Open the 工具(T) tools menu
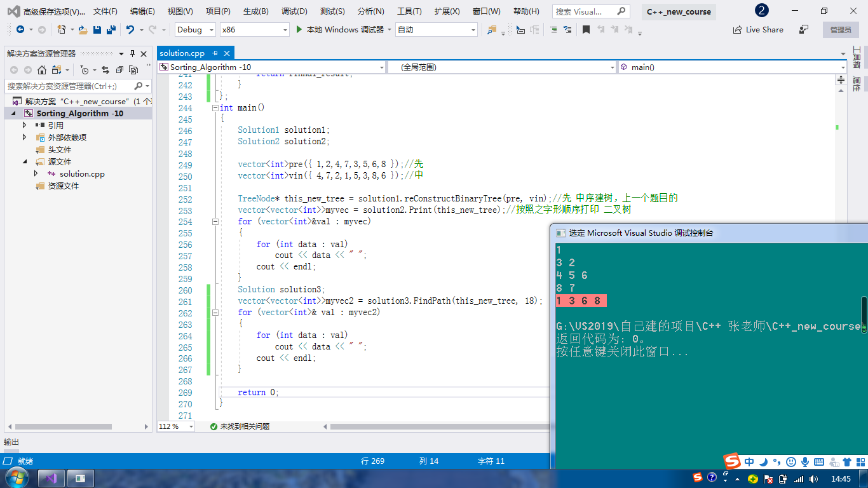The image size is (868, 488). coord(409,11)
